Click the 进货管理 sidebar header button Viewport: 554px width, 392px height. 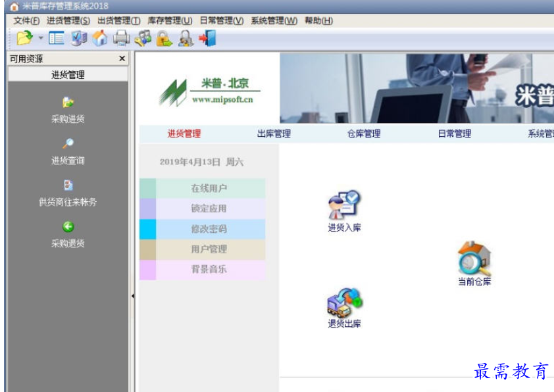tap(68, 74)
